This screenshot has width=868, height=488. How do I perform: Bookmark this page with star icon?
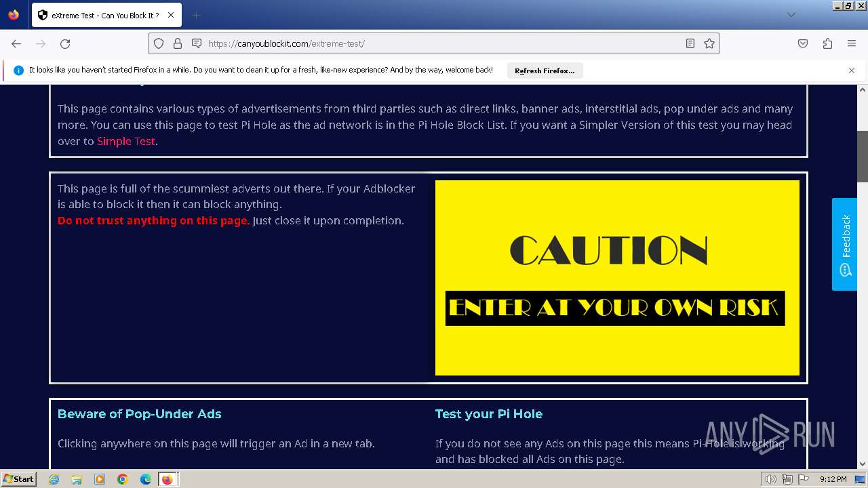(709, 43)
